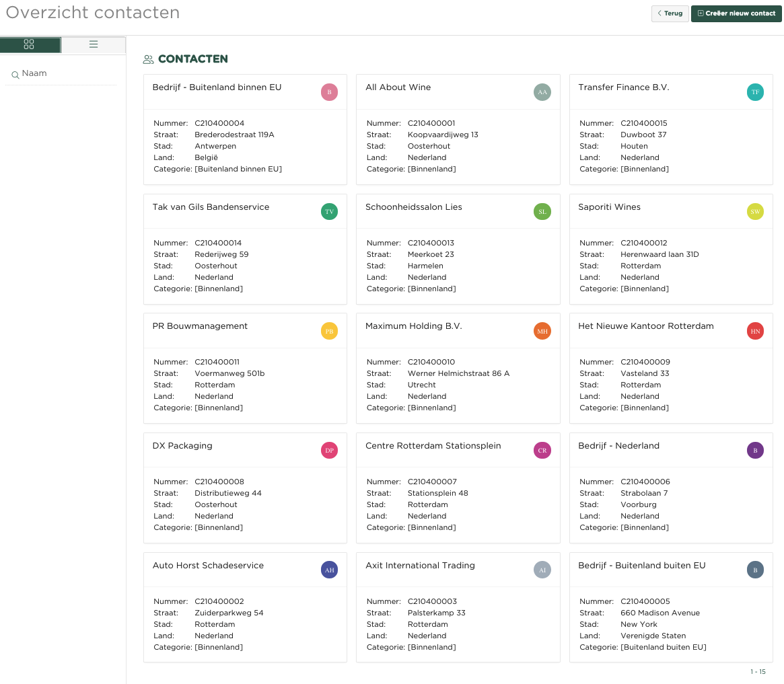Image resolution: width=784 pixels, height=684 pixels.
Task: Click the SW avatar for Saporiti Wines
Action: (755, 212)
